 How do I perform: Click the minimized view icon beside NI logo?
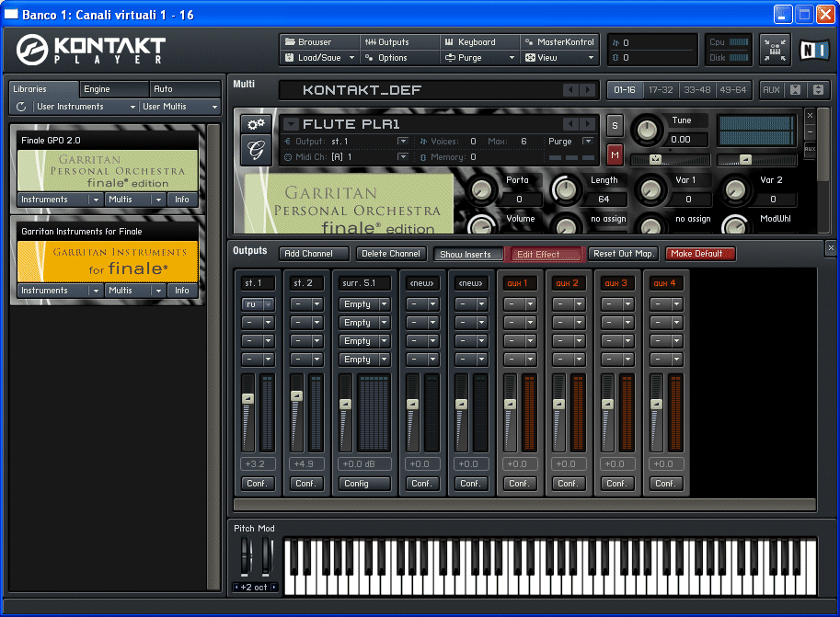775,50
